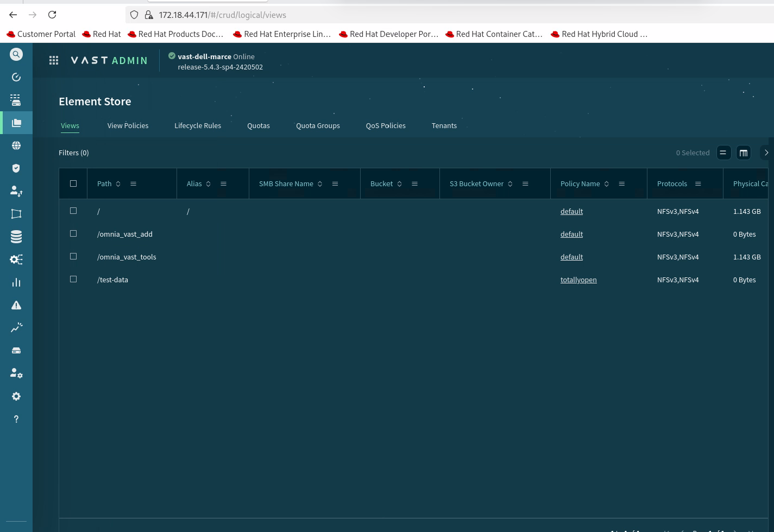Open the trend line activity icon
The width and height of the screenshot is (774, 532).
[x=16, y=328]
